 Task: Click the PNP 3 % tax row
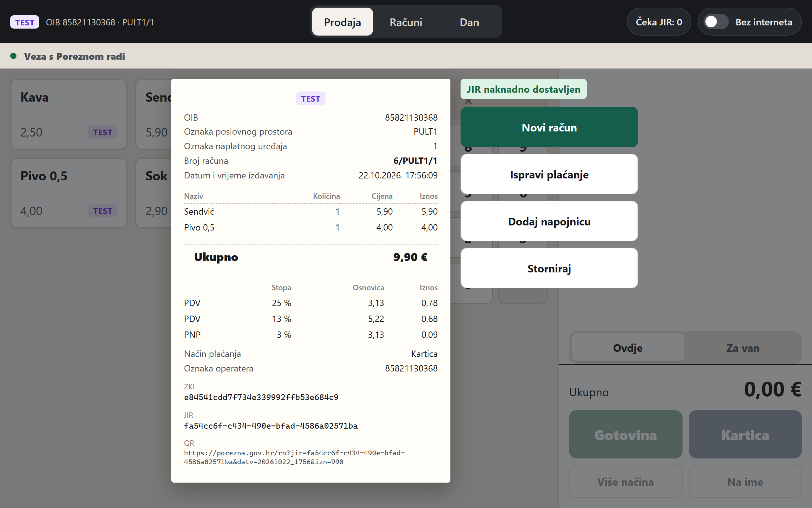(311, 335)
